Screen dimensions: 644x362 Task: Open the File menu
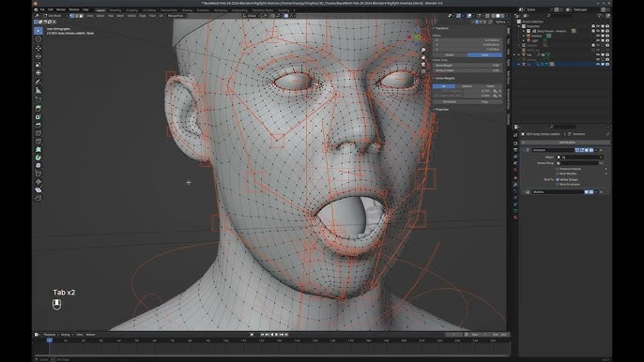click(42, 9)
